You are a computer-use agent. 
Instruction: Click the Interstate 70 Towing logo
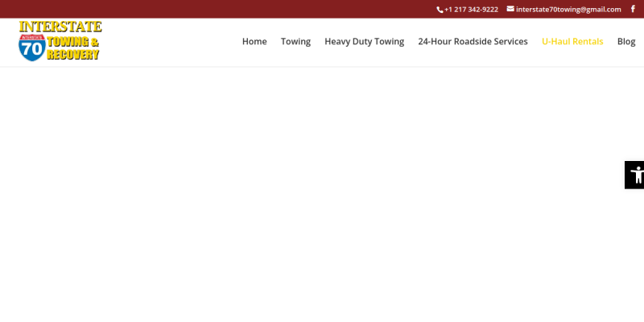pos(60,41)
